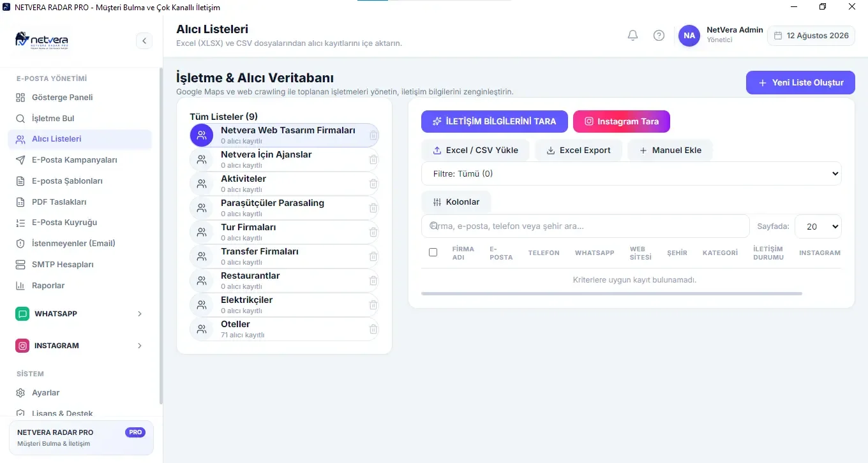Expand the WHATSAPP sidebar section

[80, 314]
